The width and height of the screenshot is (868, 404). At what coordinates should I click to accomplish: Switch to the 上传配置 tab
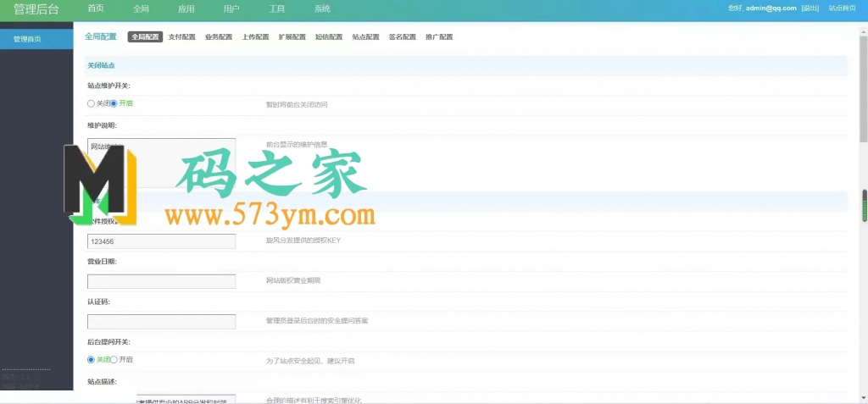click(255, 37)
